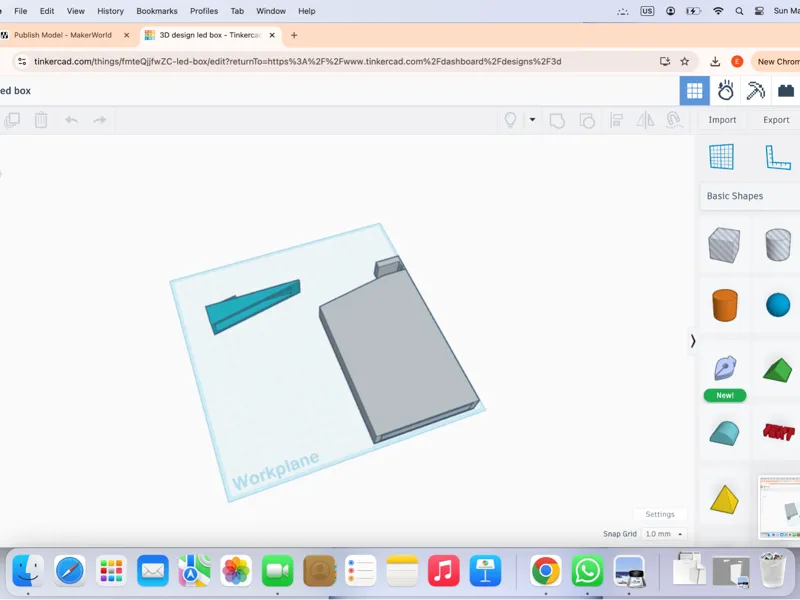This screenshot has width=800, height=600.
Task: Switch to the 3D design grid view
Action: point(694,91)
